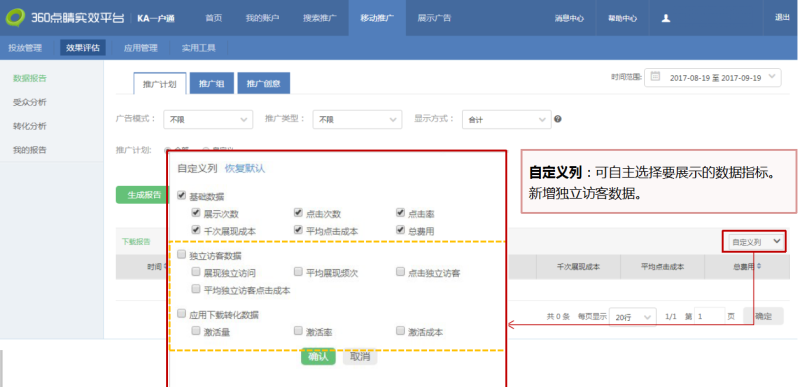Open 搜索推广 in top navigation
Image resolution: width=800 pixels, height=387 pixels.
[x=320, y=18]
